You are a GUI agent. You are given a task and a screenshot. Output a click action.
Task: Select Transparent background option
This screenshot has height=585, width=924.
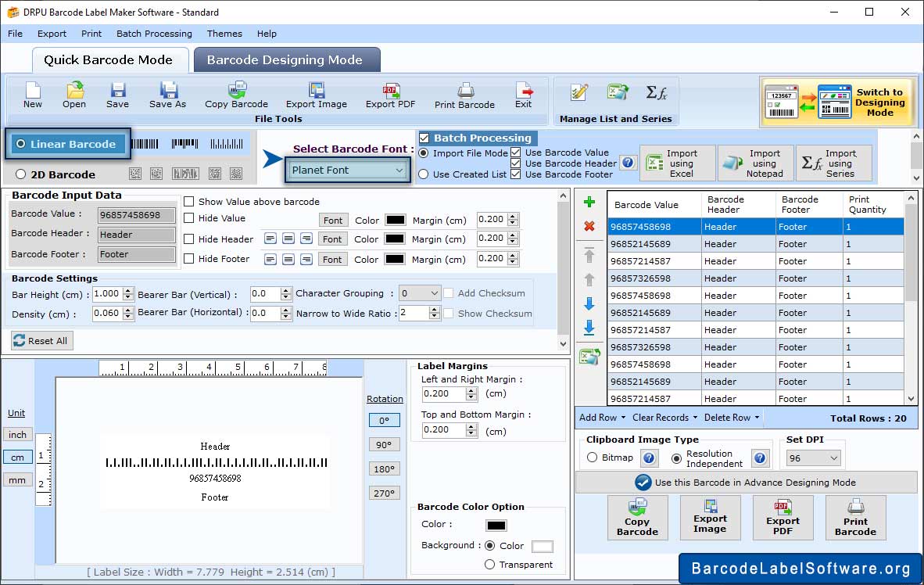[489, 565]
